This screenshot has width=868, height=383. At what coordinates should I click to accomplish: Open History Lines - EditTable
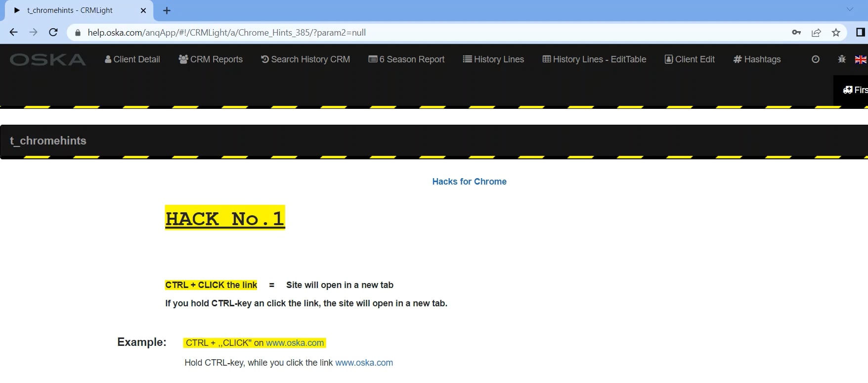pos(594,59)
